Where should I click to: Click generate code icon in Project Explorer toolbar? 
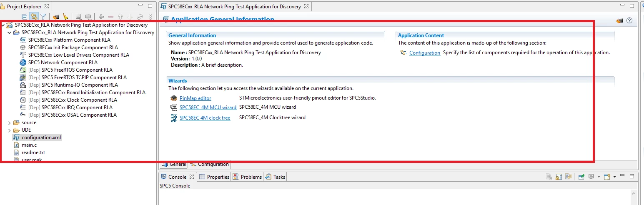[x=56, y=17]
